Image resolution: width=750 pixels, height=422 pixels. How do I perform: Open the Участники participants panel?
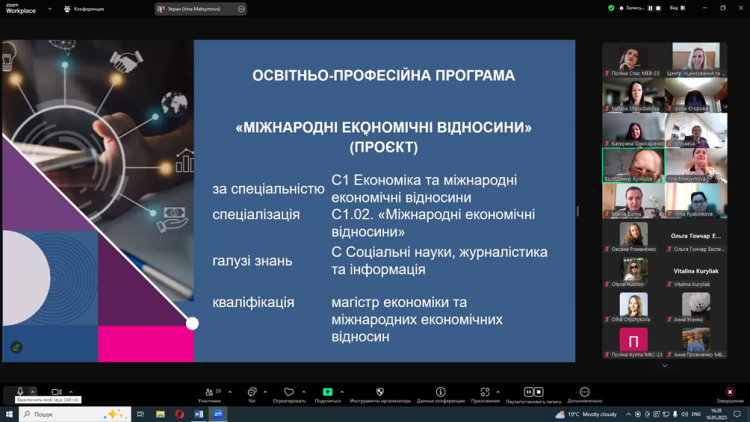pyautogui.click(x=209, y=393)
